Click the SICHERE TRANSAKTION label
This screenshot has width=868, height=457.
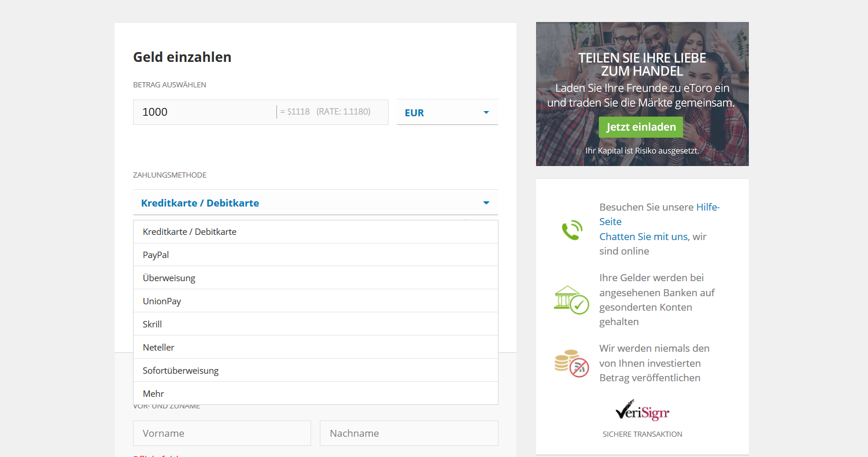click(x=642, y=434)
